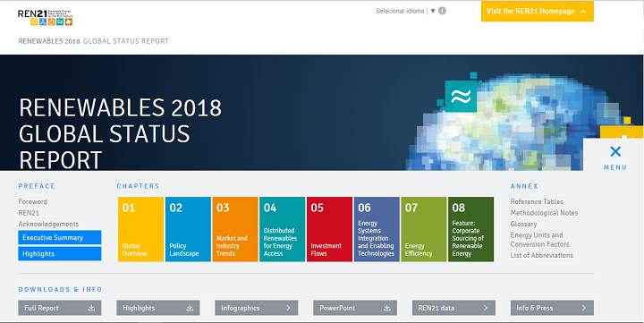Open chapter 03 Market and Industry Trends
644x323 pixels.
click(x=235, y=229)
